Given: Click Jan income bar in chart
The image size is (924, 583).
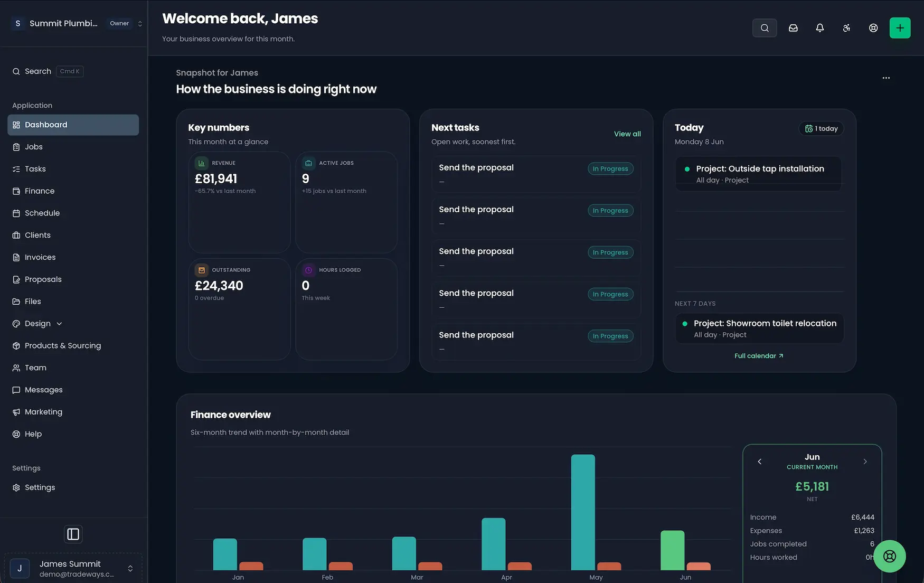Looking at the screenshot, I should 225,554.
